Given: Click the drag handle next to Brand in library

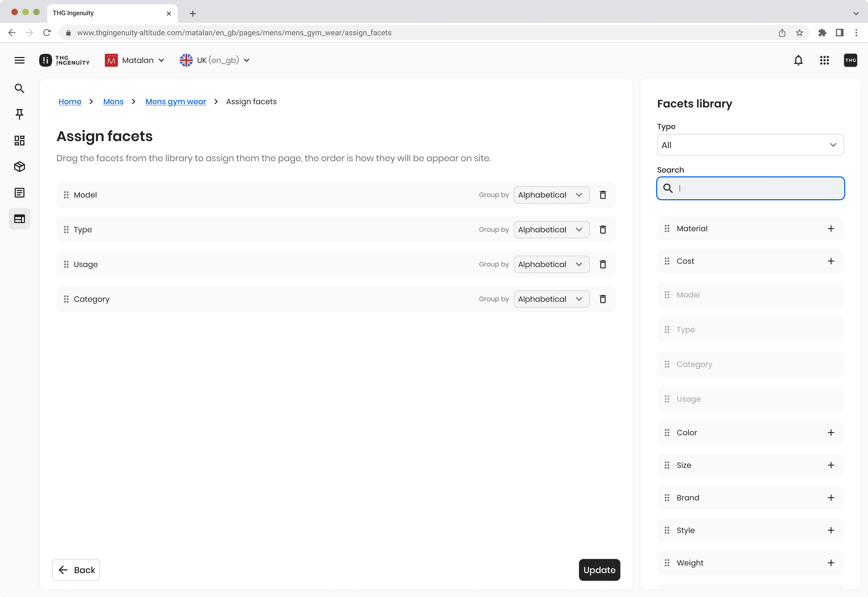Looking at the screenshot, I should tap(667, 498).
